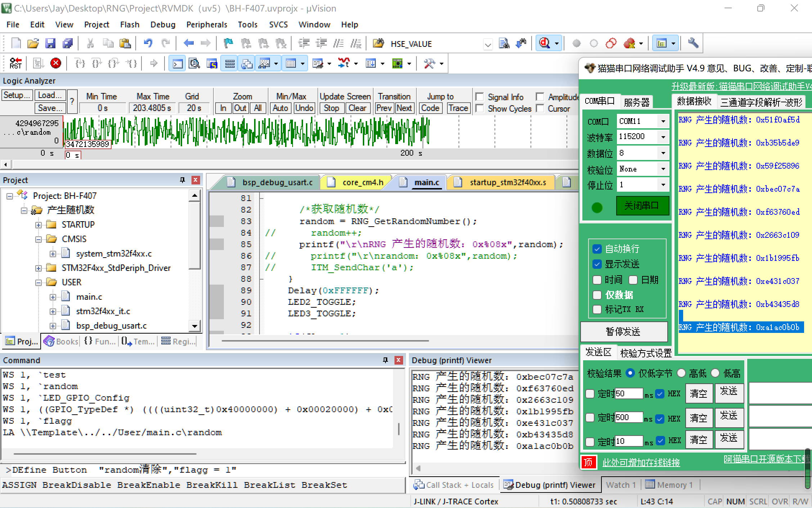Toggle the Command Window toolbar icon
The height and width of the screenshot is (508, 812).
coord(177,64)
